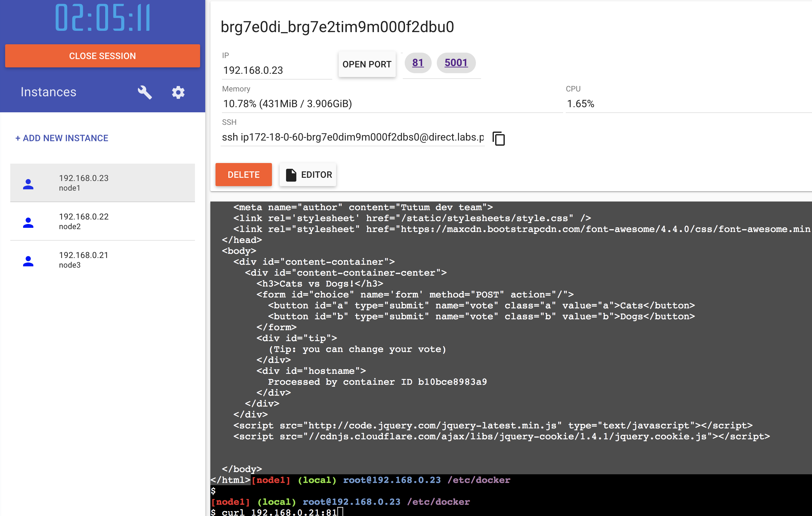The image size is (812, 516).
Task: Click the session countdown timer
Action: [103, 18]
